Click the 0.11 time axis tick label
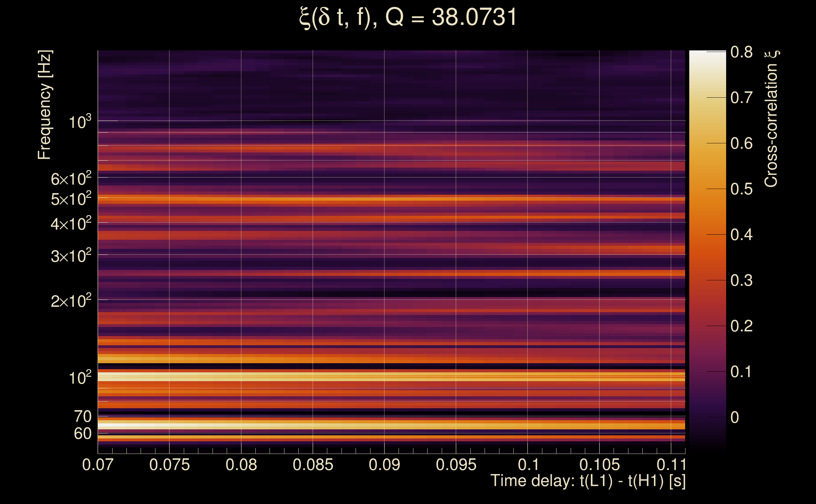816x504 pixels. click(x=671, y=465)
